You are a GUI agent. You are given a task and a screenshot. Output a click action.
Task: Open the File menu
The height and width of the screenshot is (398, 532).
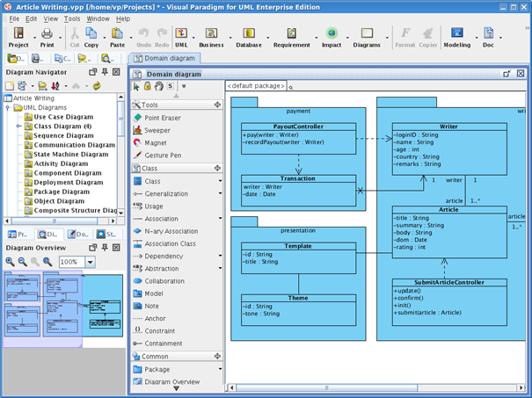pos(14,18)
